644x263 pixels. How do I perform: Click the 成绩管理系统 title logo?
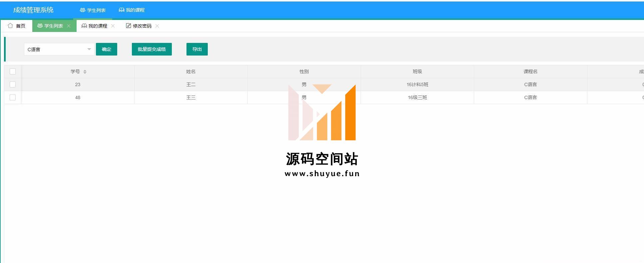(x=33, y=10)
